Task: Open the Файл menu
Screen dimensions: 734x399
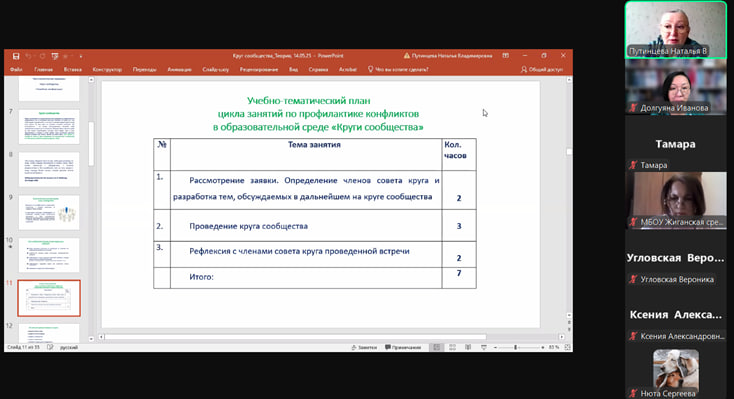Action: (16, 69)
